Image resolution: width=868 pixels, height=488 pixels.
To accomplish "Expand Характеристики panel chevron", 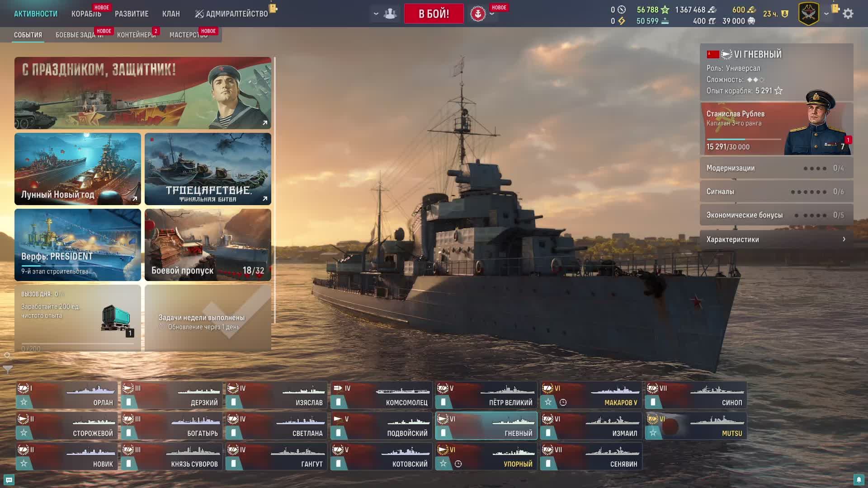I will pos(844,239).
